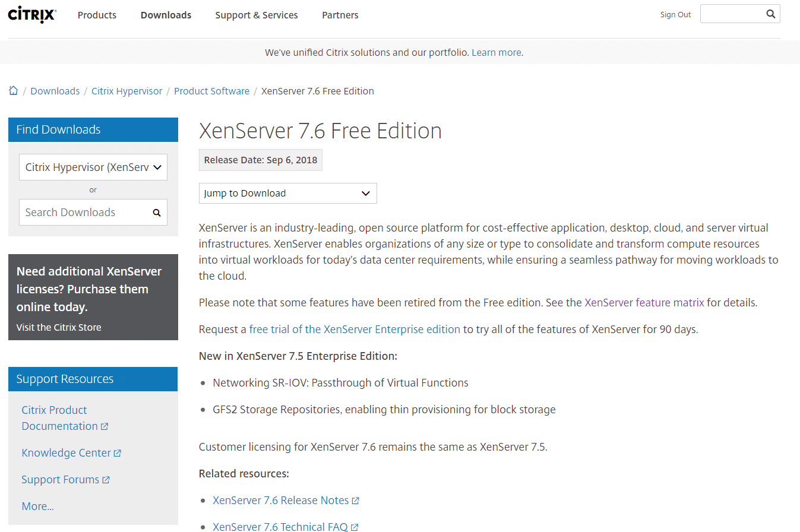Open Product Software breadcrumb link

[211, 91]
